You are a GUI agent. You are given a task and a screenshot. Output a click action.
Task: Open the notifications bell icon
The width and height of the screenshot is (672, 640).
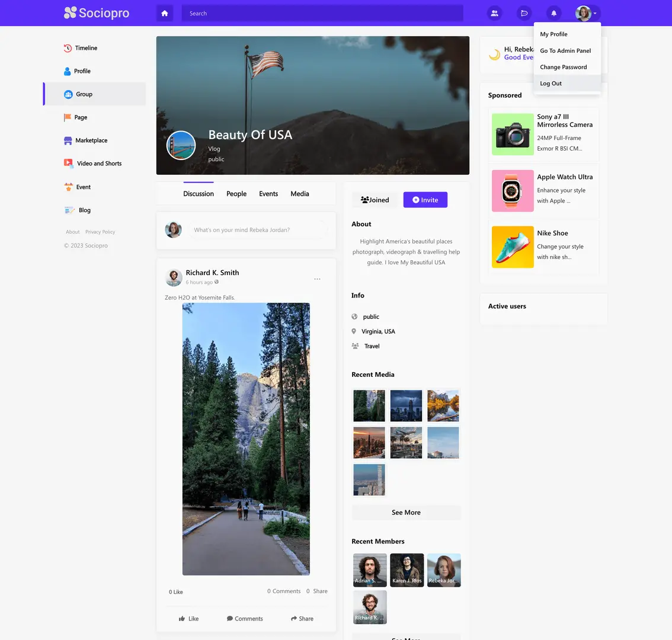[x=554, y=13]
